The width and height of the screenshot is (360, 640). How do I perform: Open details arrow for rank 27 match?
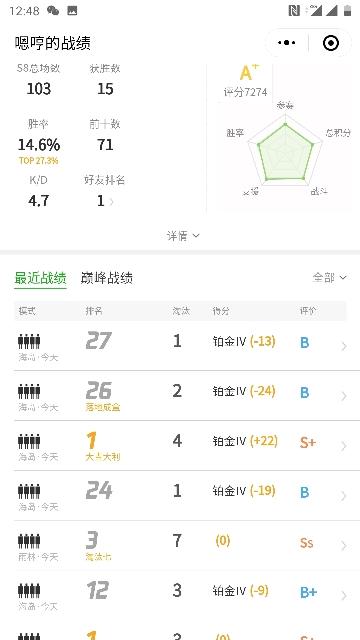[x=344, y=346]
